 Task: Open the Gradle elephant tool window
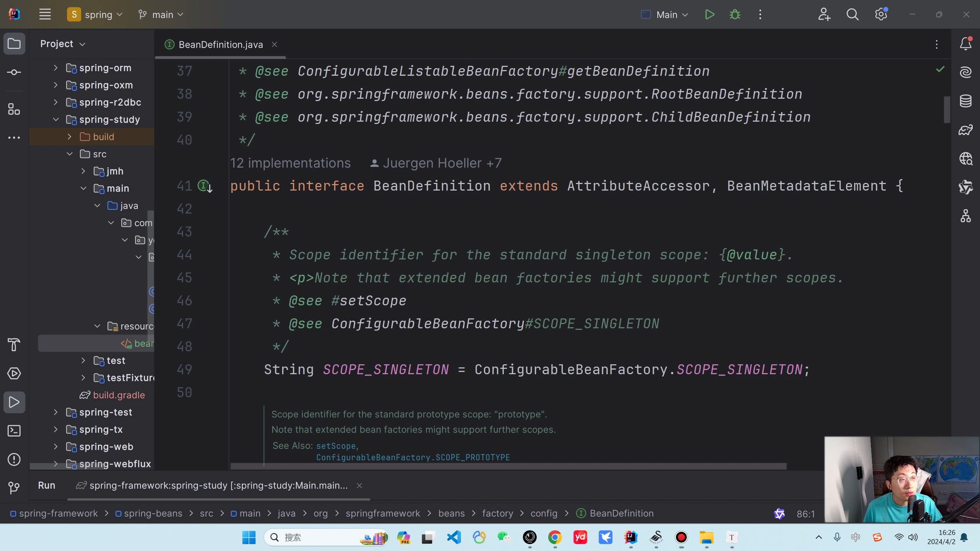coord(965,130)
